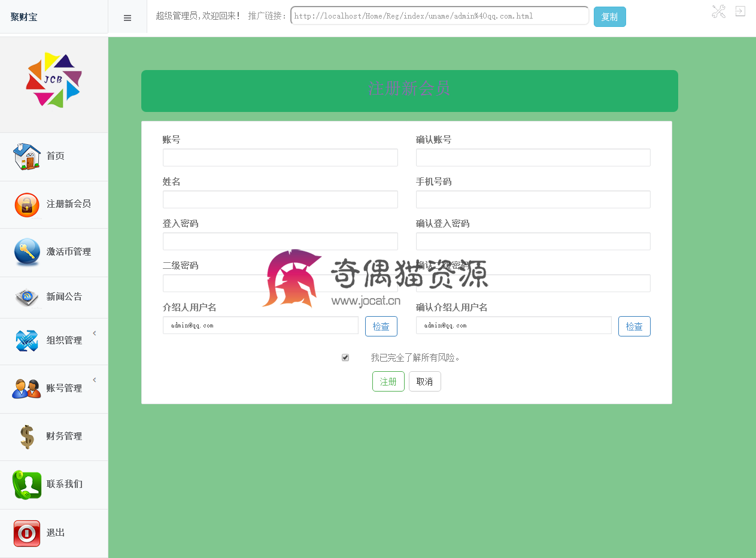Click the 组织管理 menu label
The image size is (756, 558).
[65, 341]
